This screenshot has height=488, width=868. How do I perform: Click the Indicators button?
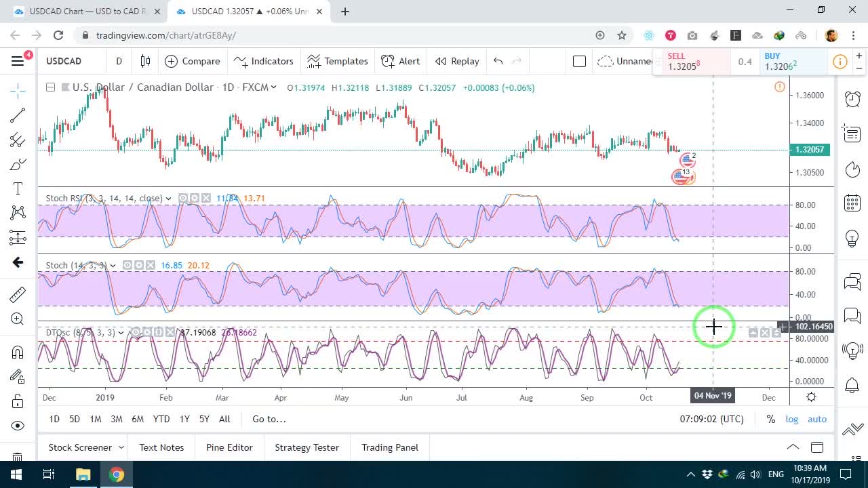tap(264, 61)
